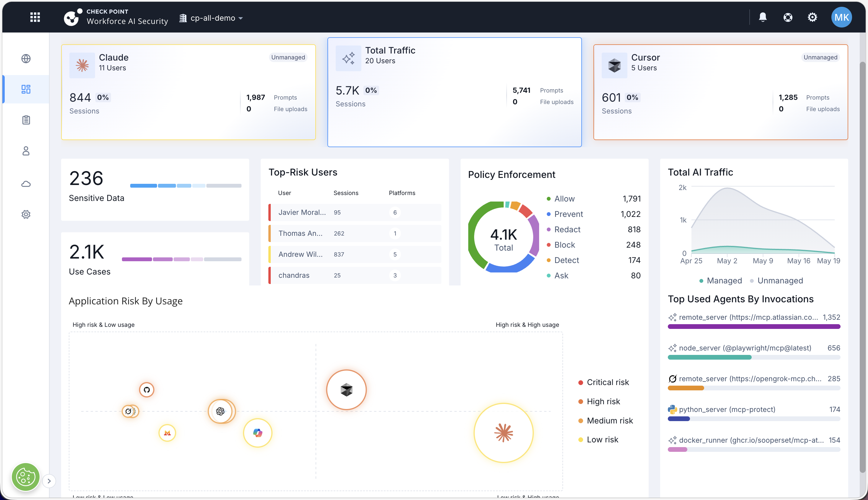Sort by the Platforms column header
This screenshot has width=868, height=500.
(402, 193)
